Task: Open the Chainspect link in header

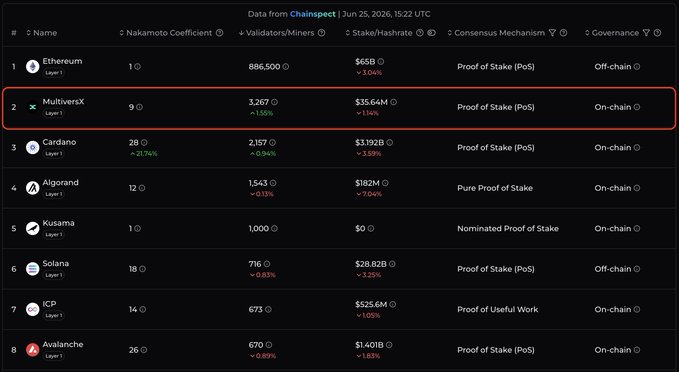Action: pyautogui.click(x=313, y=14)
